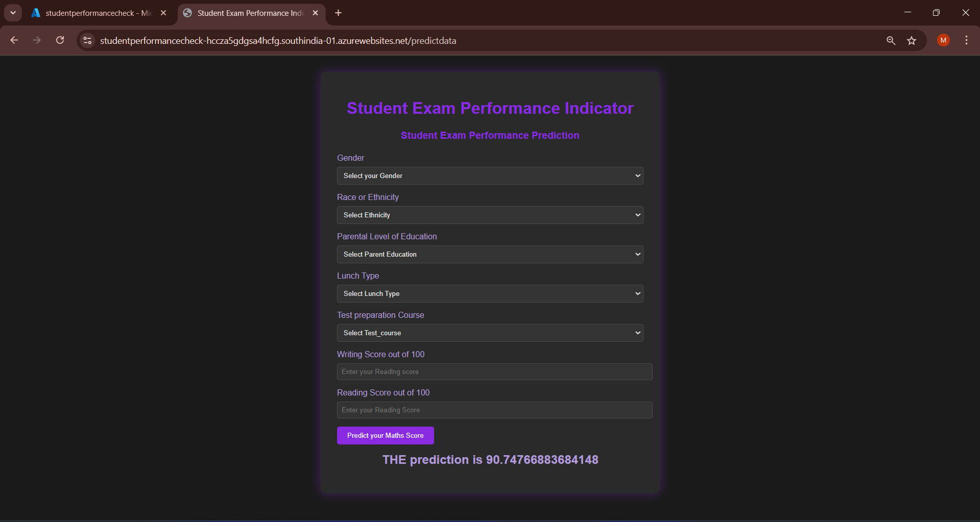Click the zoom magnifier icon in address bar
Viewport: 980px width, 522px height.
click(891, 40)
